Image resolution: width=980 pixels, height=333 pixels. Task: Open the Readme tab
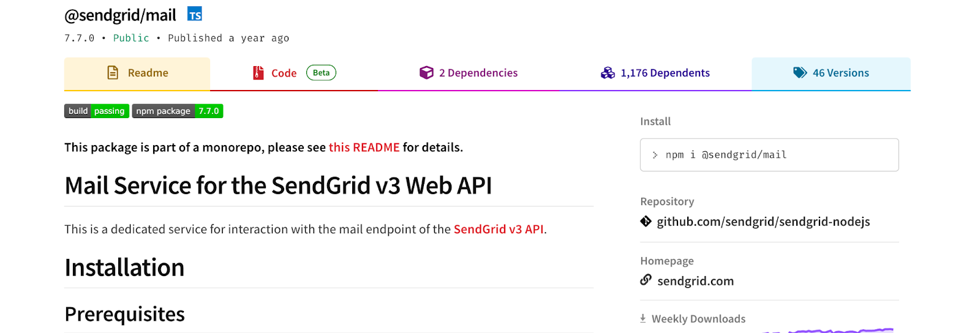point(148,73)
